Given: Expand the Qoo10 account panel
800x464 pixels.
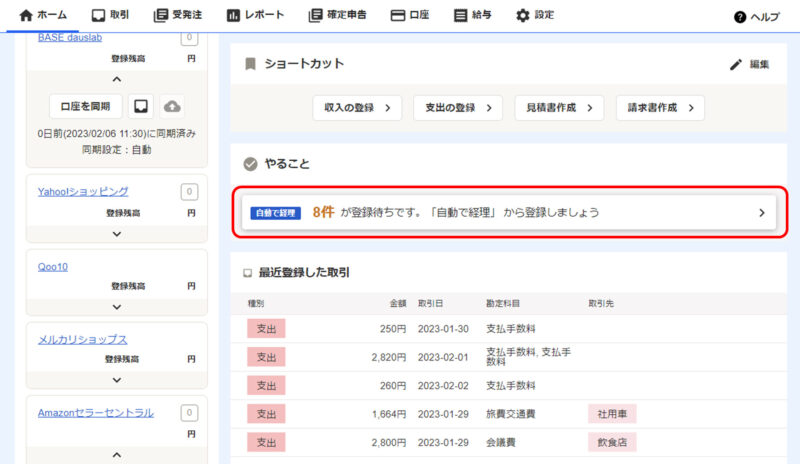Looking at the screenshot, I should tap(117, 307).
